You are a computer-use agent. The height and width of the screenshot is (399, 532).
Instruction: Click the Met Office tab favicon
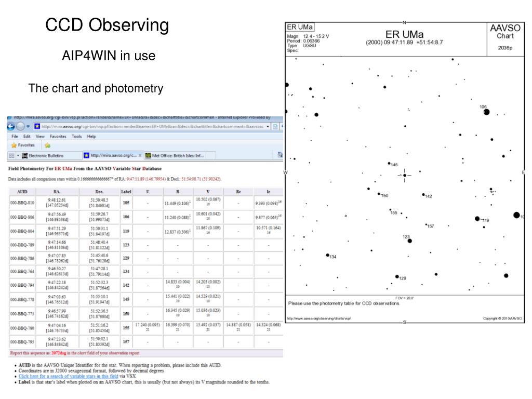click(148, 156)
